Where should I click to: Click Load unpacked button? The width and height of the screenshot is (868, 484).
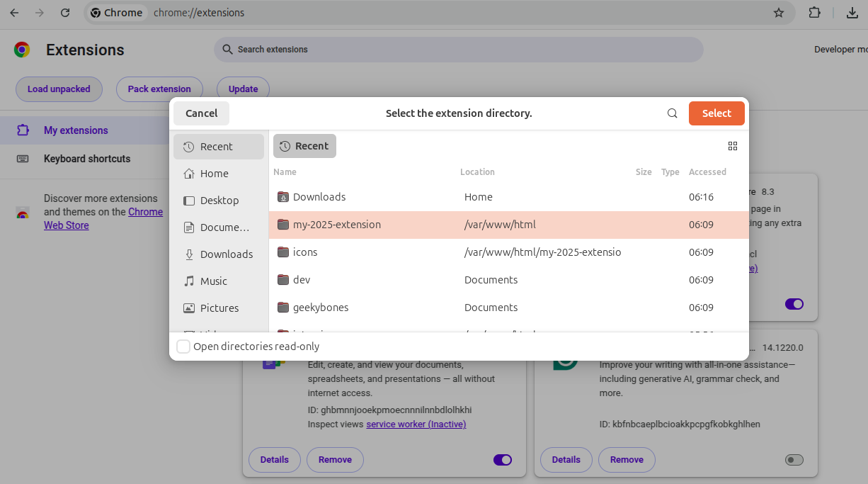click(x=59, y=89)
